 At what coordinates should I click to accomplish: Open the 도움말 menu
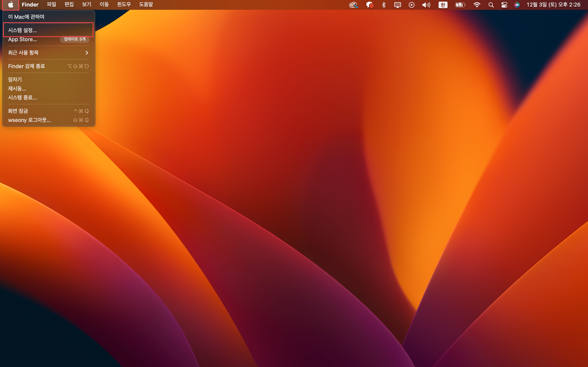tap(146, 5)
